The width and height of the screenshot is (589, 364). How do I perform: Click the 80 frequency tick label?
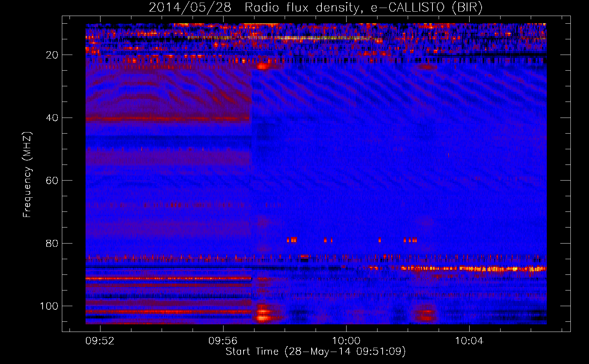pyautogui.click(x=52, y=243)
